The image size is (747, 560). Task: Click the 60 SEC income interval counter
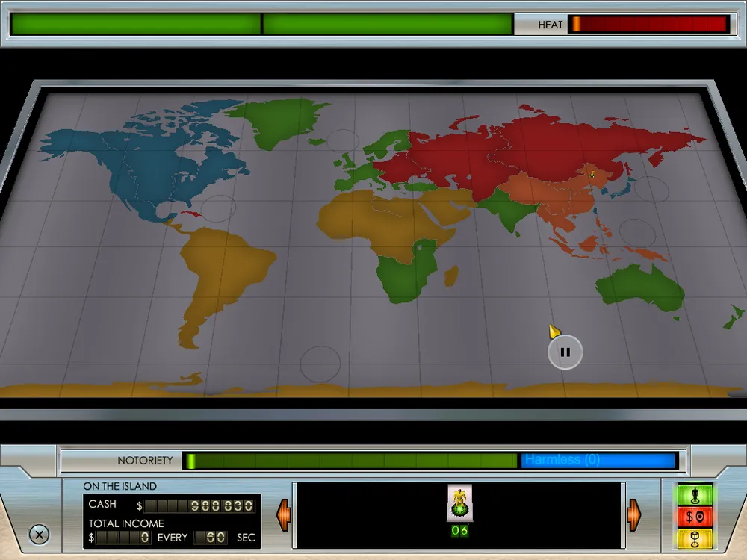click(x=211, y=538)
